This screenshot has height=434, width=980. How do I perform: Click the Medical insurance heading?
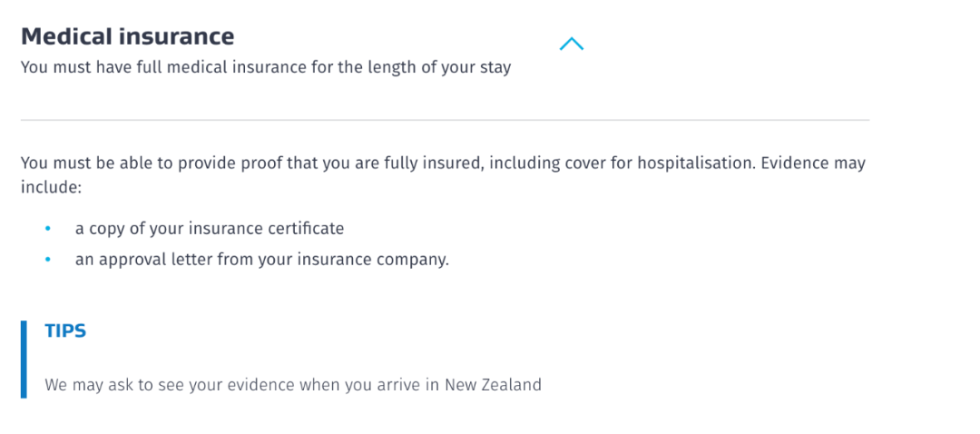128,36
